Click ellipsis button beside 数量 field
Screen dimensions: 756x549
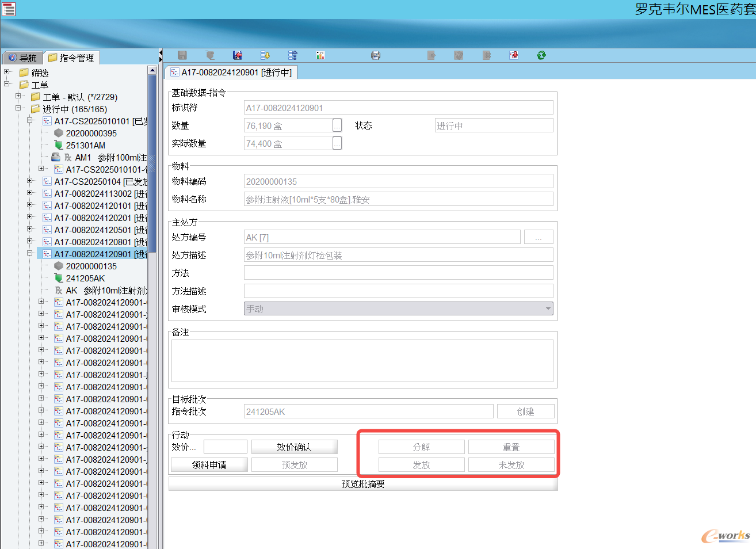(x=337, y=125)
